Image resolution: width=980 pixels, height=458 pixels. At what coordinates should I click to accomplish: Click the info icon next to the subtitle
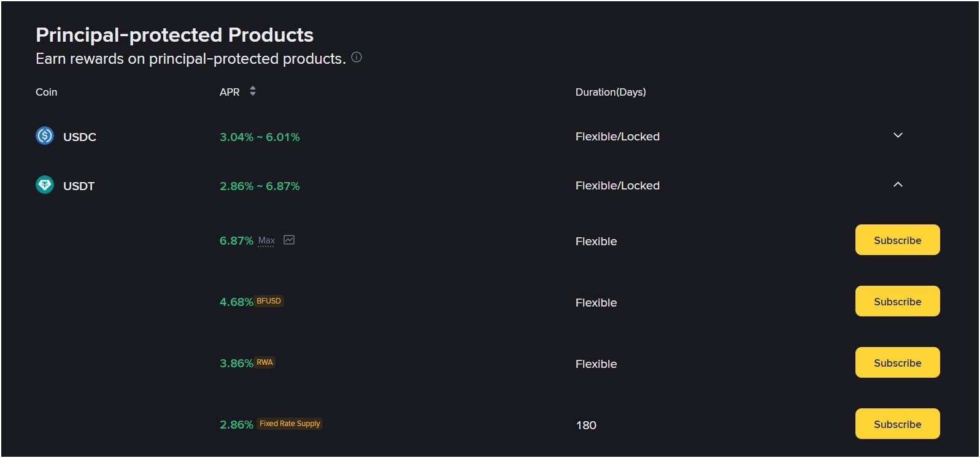coord(357,57)
